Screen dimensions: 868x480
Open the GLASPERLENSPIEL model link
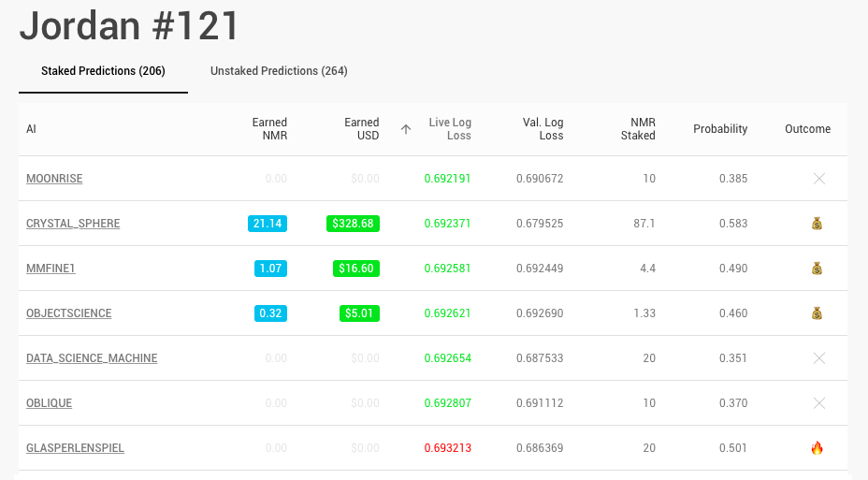(75, 448)
